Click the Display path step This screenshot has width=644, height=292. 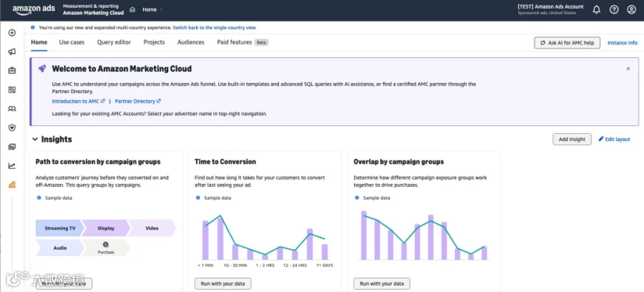(106, 228)
